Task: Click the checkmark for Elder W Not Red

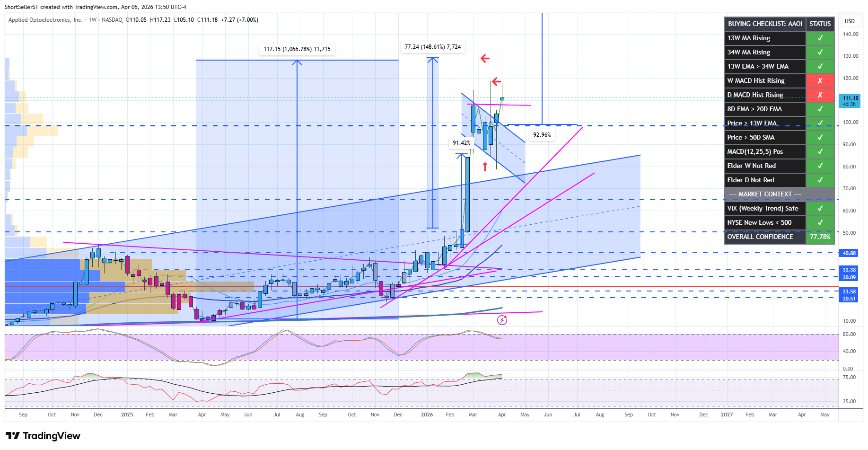Action: (x=820, y=166)
